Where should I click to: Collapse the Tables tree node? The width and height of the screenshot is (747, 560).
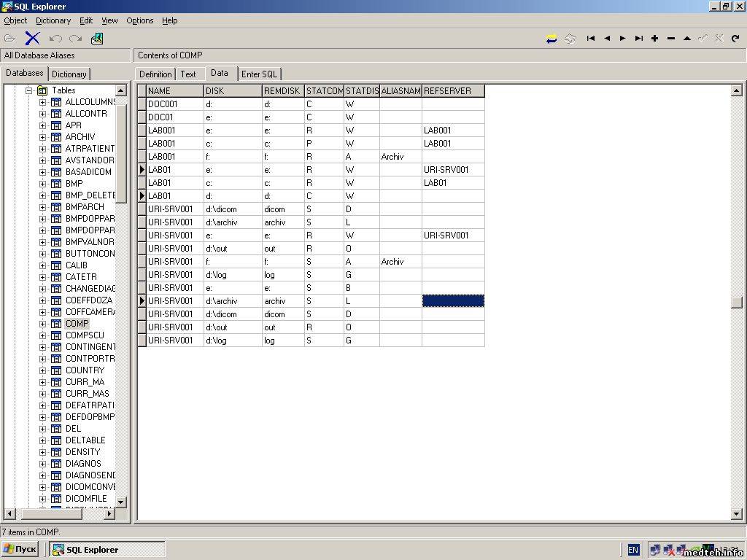click(x=30, y=90)
